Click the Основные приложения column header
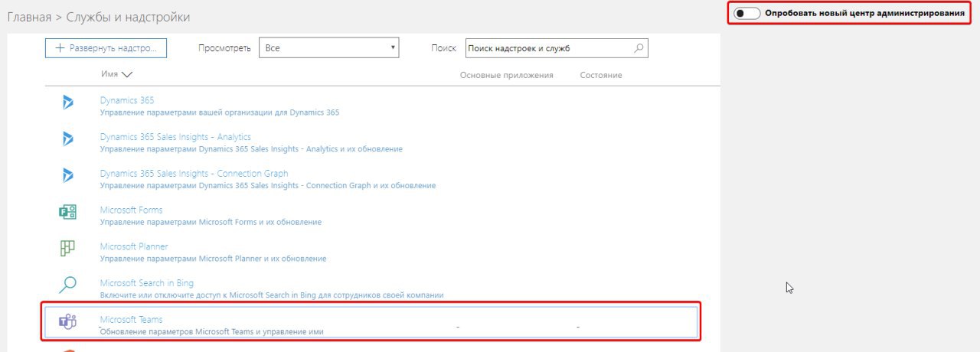This screenshot has height=352, width=980. tap(506, 75)
